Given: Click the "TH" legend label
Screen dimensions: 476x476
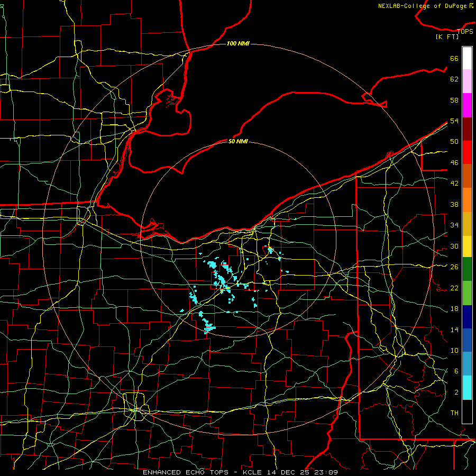Looking at the screenshot, I should coord(454,413).
